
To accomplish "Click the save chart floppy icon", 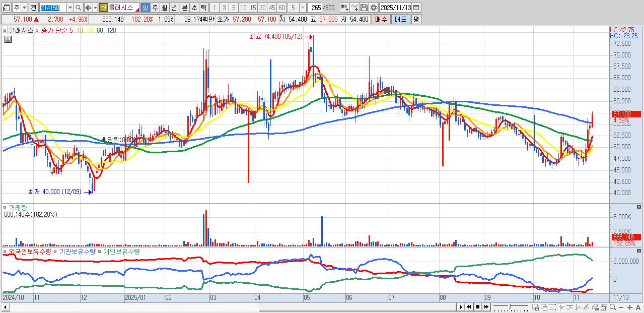I will (364, 8).
